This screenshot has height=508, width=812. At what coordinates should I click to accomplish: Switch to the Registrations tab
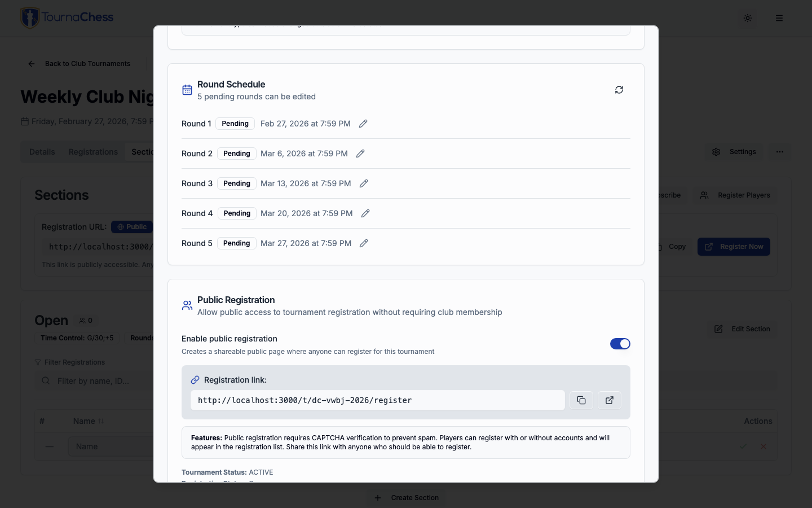click(93, 152)
